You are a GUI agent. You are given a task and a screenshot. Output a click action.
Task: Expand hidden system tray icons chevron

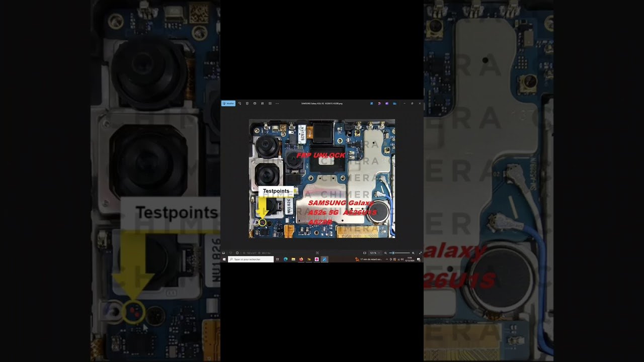(x=386, y=259)
